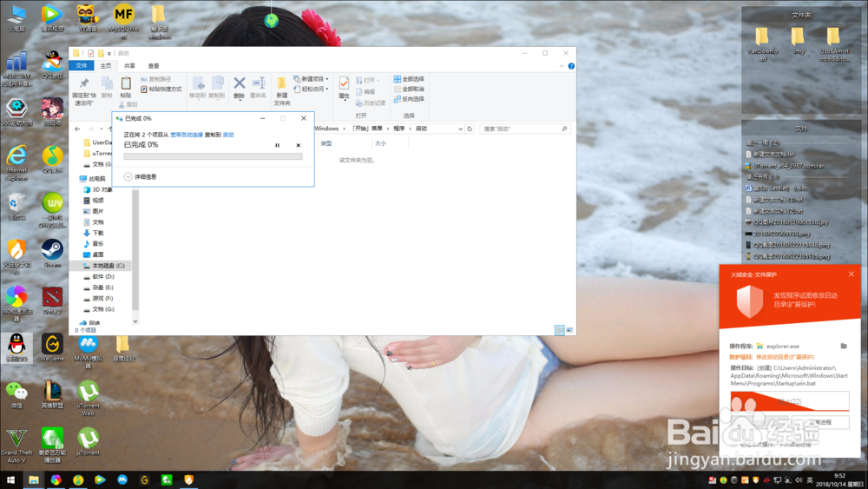Click File Explorer on the taskbar
Image resolution: width=868 pixels, height=489 pixels.
click(x=34, y=480)
